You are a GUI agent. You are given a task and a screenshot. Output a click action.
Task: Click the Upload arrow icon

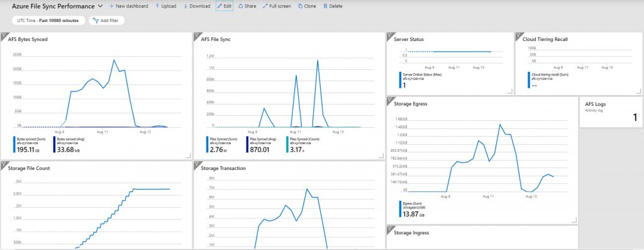point(157,6)
